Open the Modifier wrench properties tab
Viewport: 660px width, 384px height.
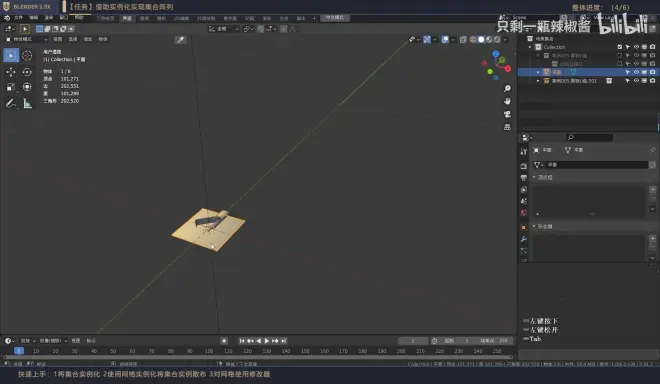tap(524, 239)
